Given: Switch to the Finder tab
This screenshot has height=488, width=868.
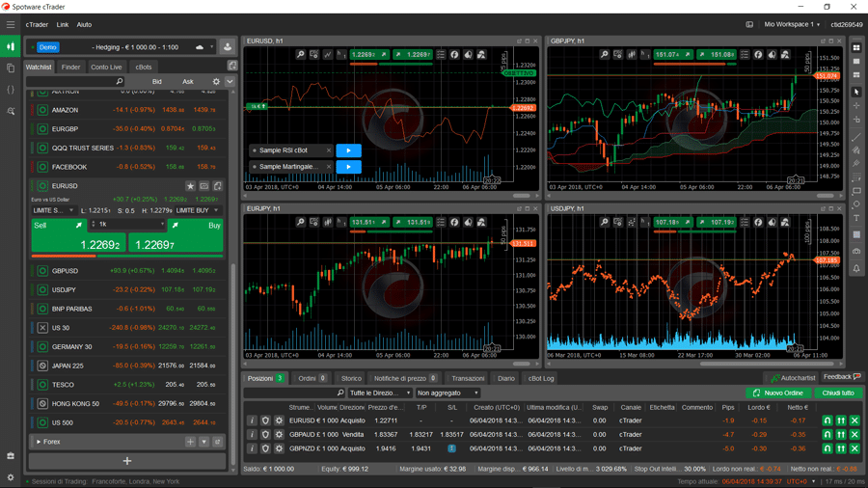Looking at the screenshot, I should click(x=71, y=68).
